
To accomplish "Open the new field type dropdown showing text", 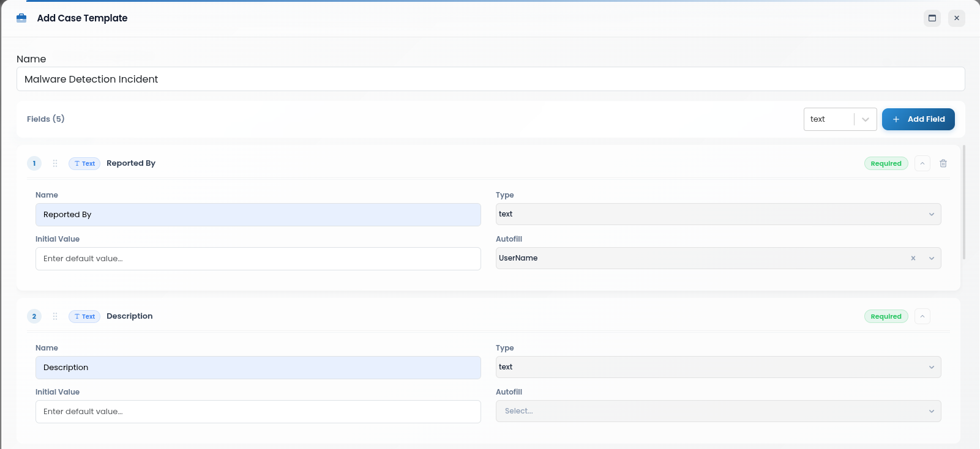I will point(840,119).
